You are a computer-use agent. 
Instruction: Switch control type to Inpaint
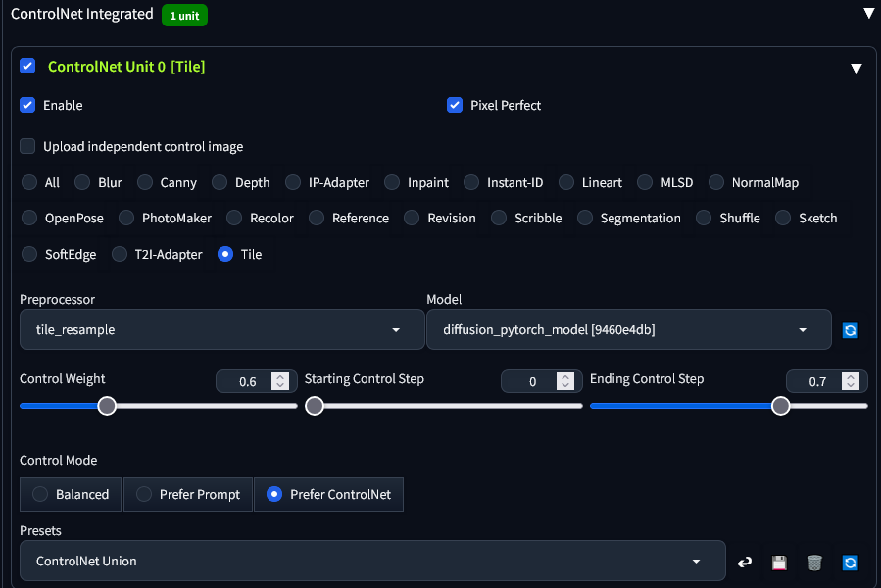[x=392, y=182]
